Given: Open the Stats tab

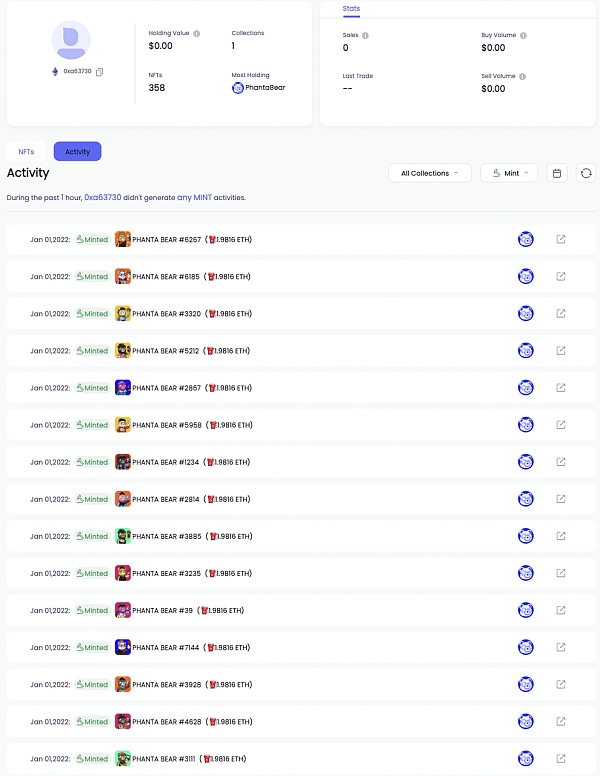Looking at the screenshot, I should coord(351,9).
